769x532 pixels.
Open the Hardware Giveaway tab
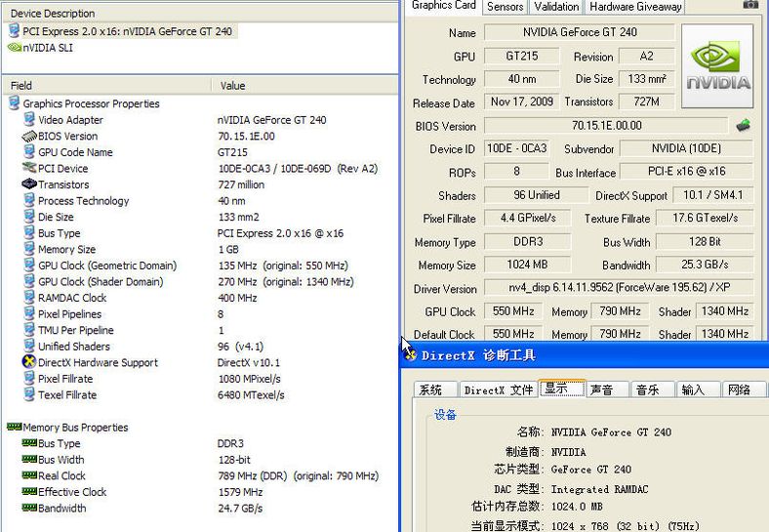pos(635,7)
